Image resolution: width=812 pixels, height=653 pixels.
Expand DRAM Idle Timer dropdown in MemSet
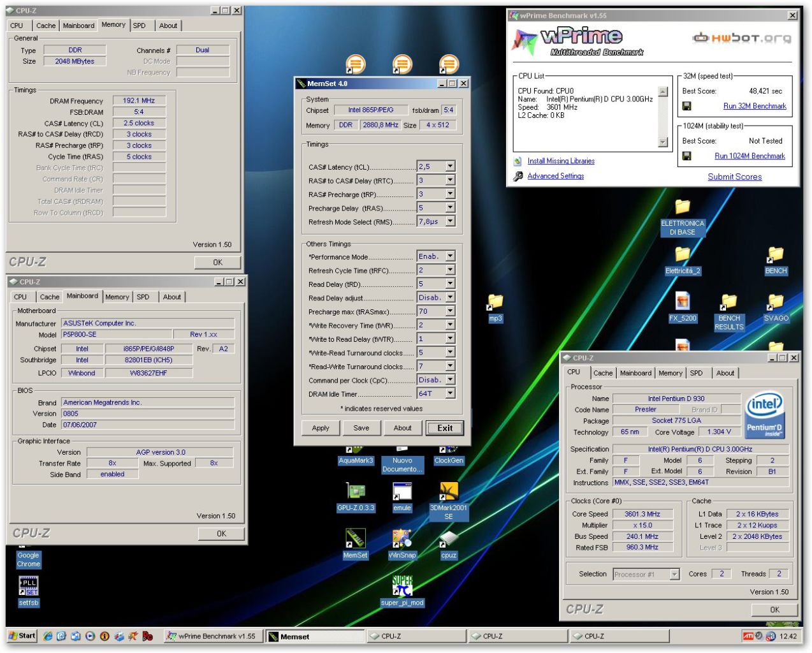(x=450, y=393)
